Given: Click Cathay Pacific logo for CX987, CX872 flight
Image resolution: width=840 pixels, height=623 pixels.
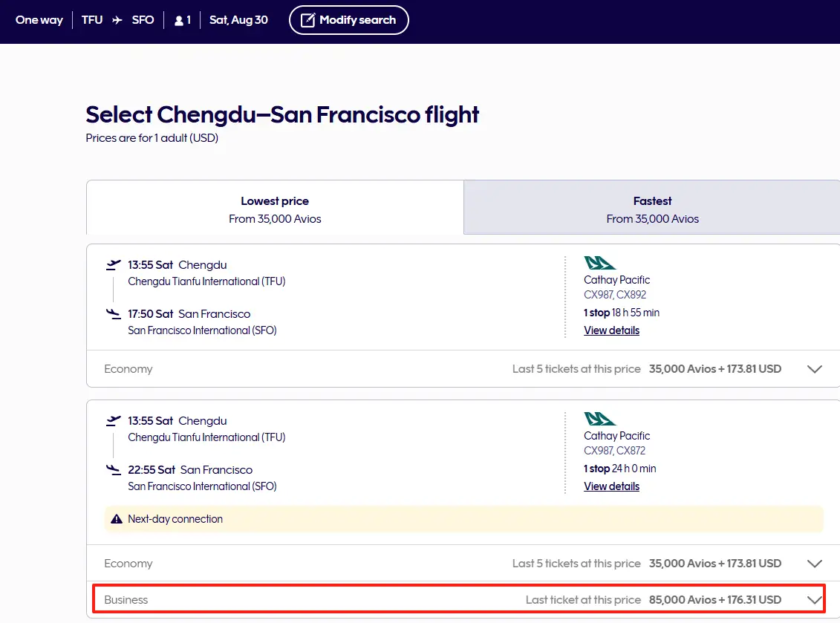Looking at the screenshot, I should click(x=599, y=419).
